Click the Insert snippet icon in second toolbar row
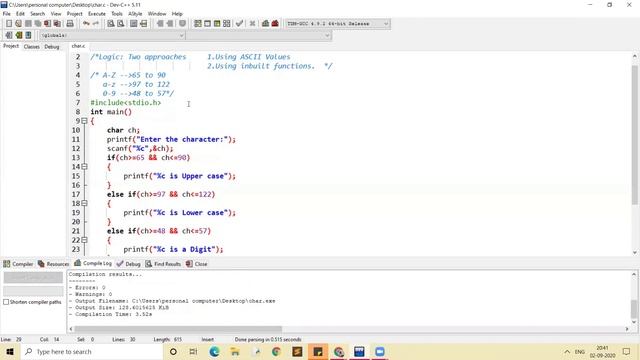Viewport: 640px width, 360px height. coord(9,36)
